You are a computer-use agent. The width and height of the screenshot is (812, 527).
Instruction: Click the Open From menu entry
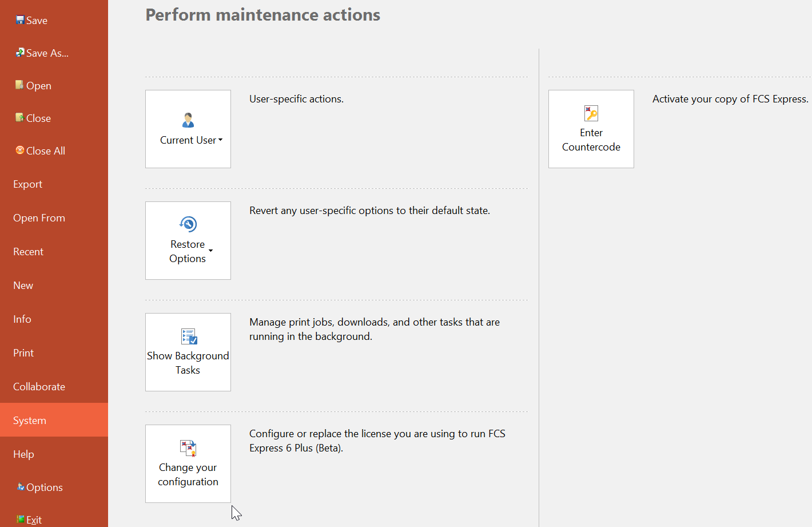(39, 218)
